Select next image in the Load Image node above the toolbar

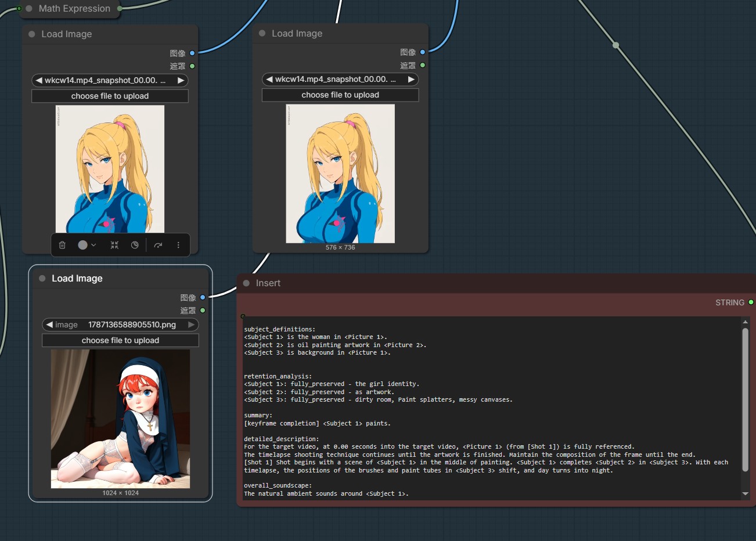click(x=181, y=80)
